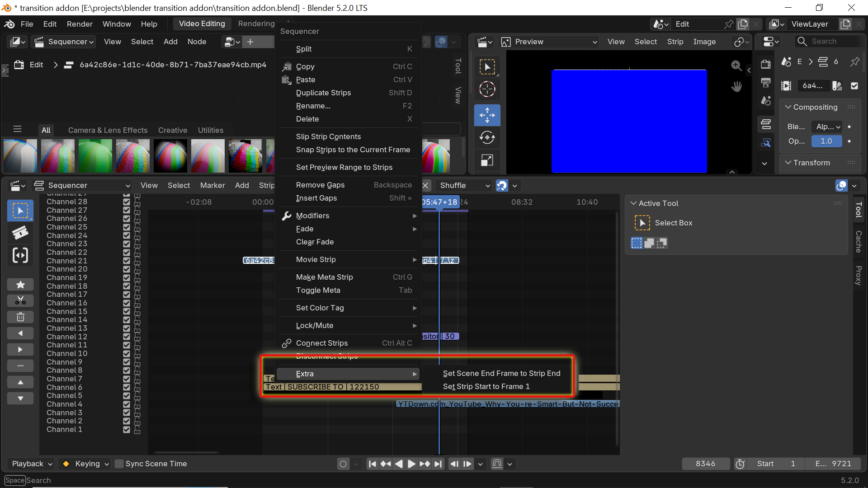
Task: Open the Modifiers submenu
Action: click(348, 216)
